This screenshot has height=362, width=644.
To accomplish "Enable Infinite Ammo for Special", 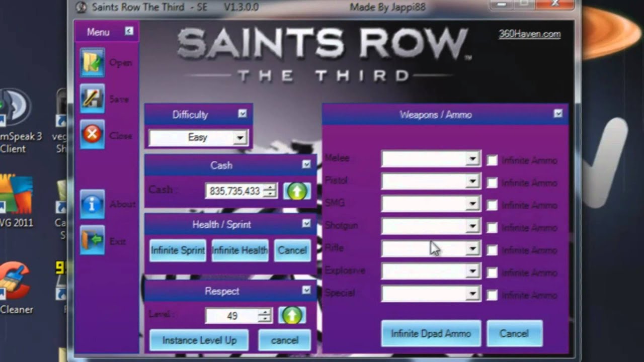I will pyautogui.click(x=492, y=295).
